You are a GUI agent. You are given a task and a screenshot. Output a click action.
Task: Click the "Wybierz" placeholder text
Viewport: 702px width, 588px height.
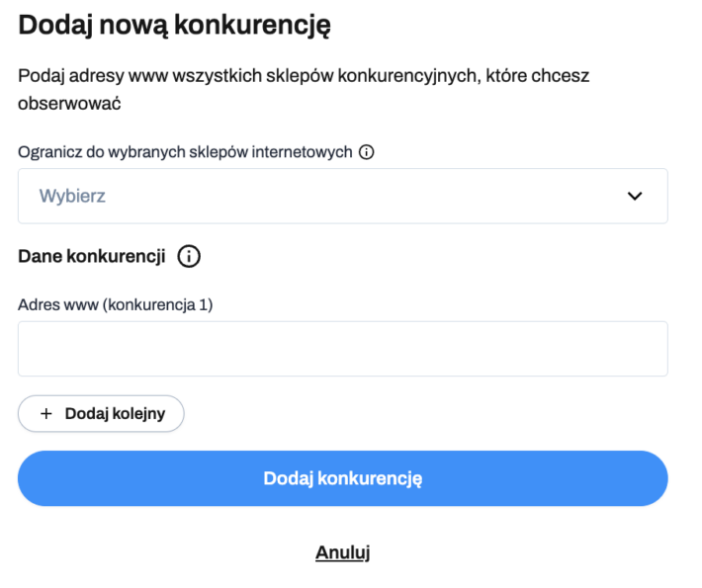[72, 196]
